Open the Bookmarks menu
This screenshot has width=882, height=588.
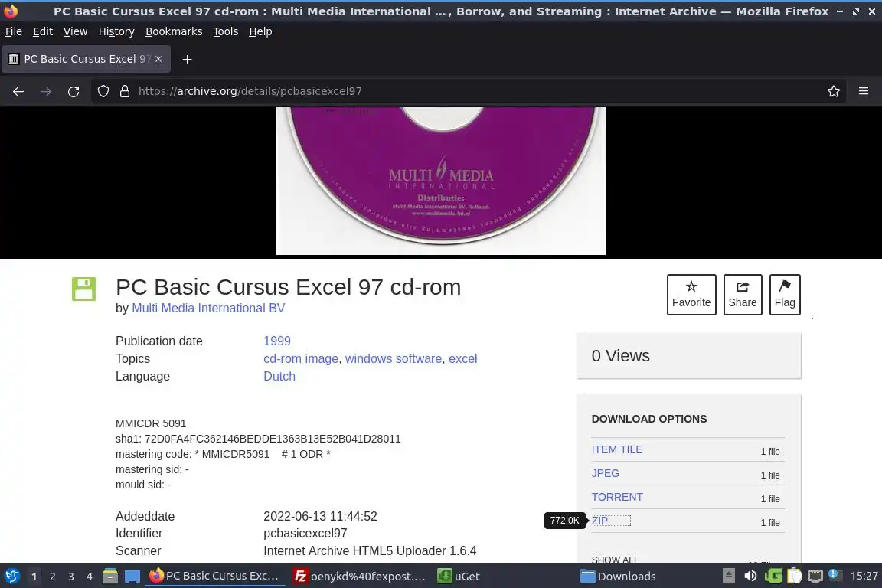174,31
